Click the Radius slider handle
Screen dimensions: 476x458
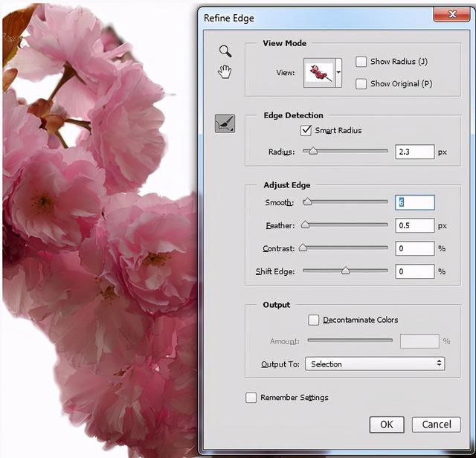click(x=313, y=150)
